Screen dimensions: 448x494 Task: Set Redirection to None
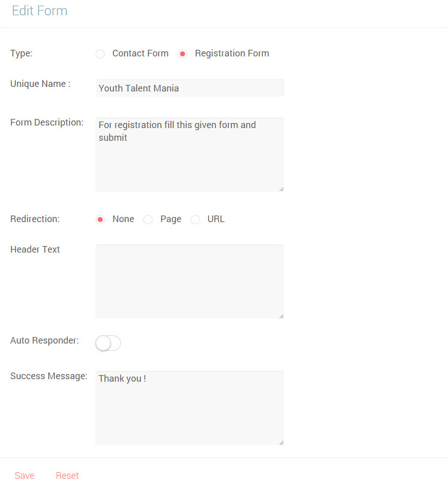[x=100, y=220]
